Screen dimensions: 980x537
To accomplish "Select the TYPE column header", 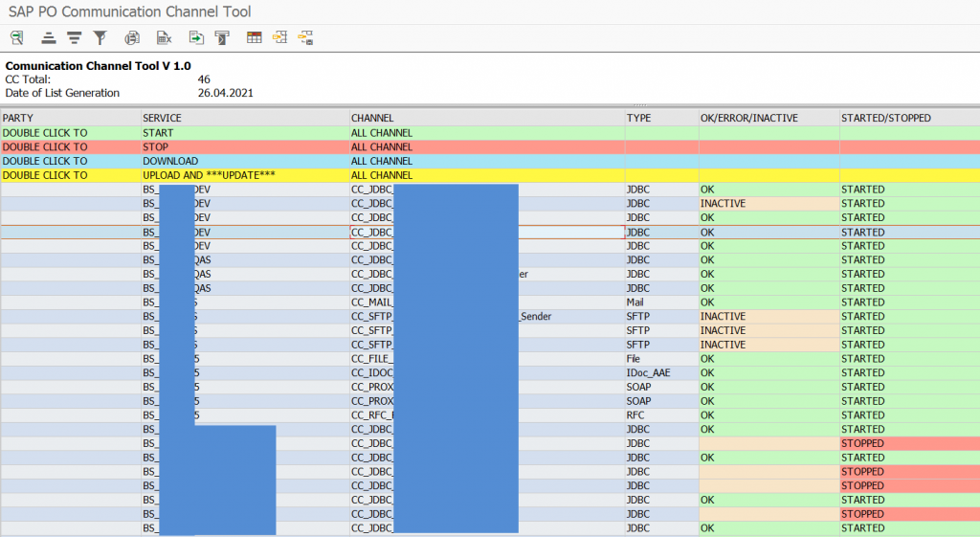I will 662,118.
